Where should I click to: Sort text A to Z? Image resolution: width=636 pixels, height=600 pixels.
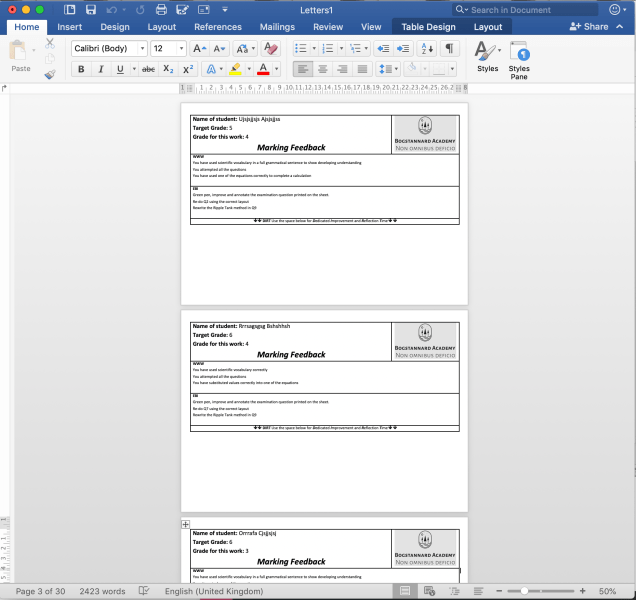[427, 49]
